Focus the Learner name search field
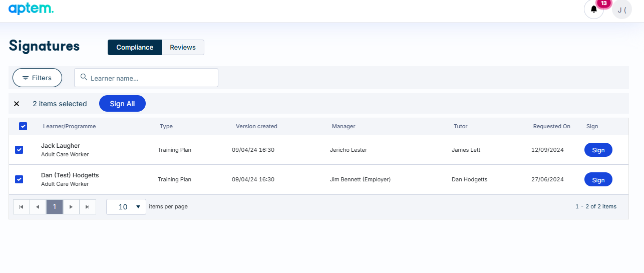This screenshot has width=644, height=273. [146, 78]
